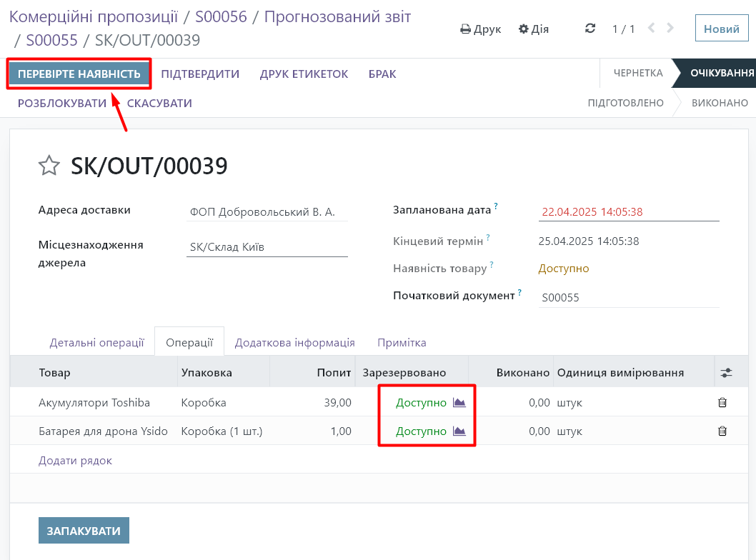The image size is (756, 560).
Task: Go to next record arrow
Action: [670, 29]
